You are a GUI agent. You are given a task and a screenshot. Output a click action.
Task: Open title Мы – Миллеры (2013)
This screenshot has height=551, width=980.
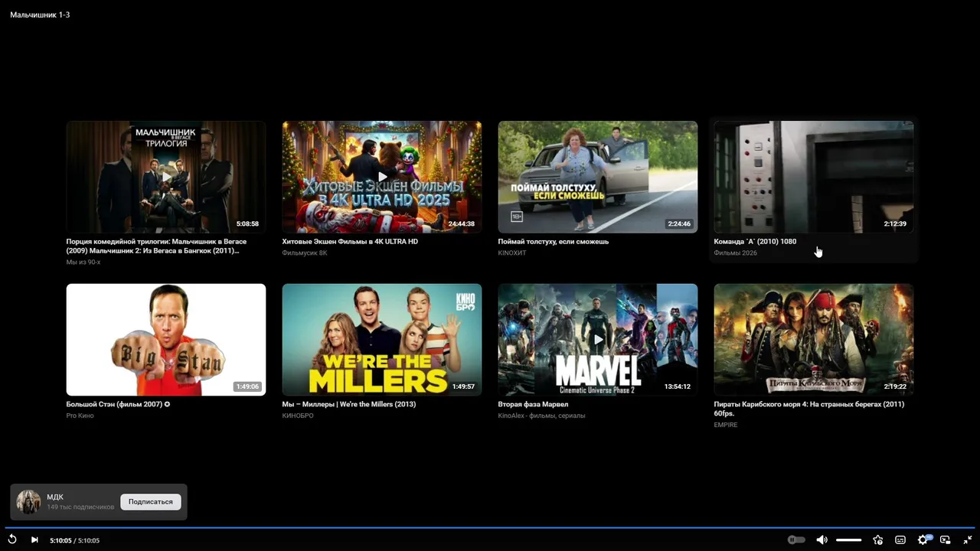349,404
